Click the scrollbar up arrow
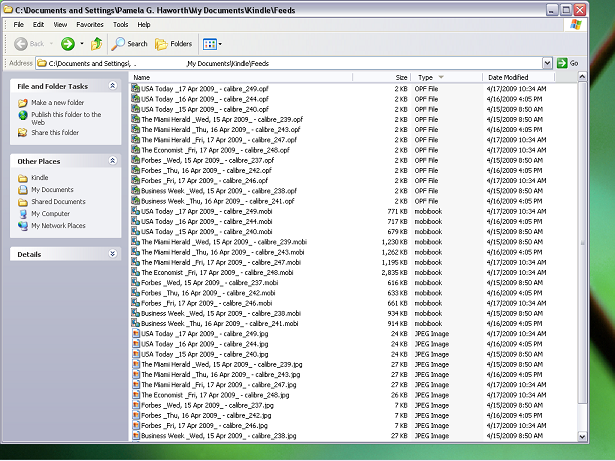The width and height of the screenshot is (615, 461). click(x=582, y=77)
